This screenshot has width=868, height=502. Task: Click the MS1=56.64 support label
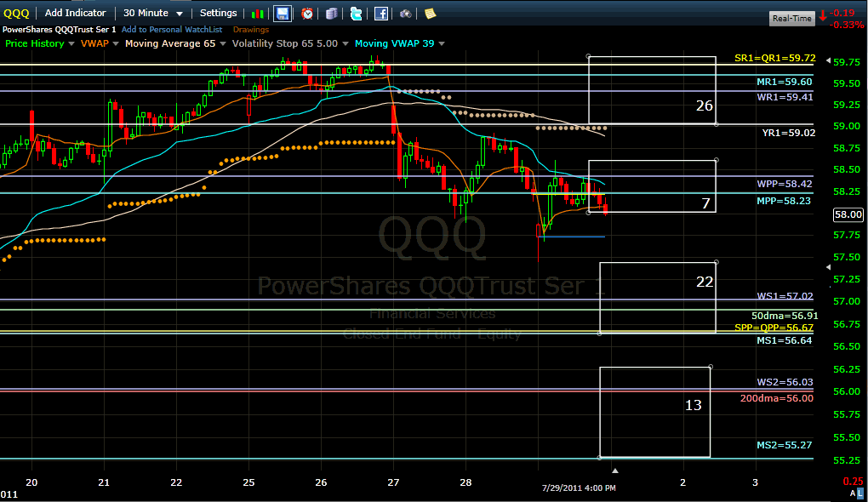tap(784, 340)
